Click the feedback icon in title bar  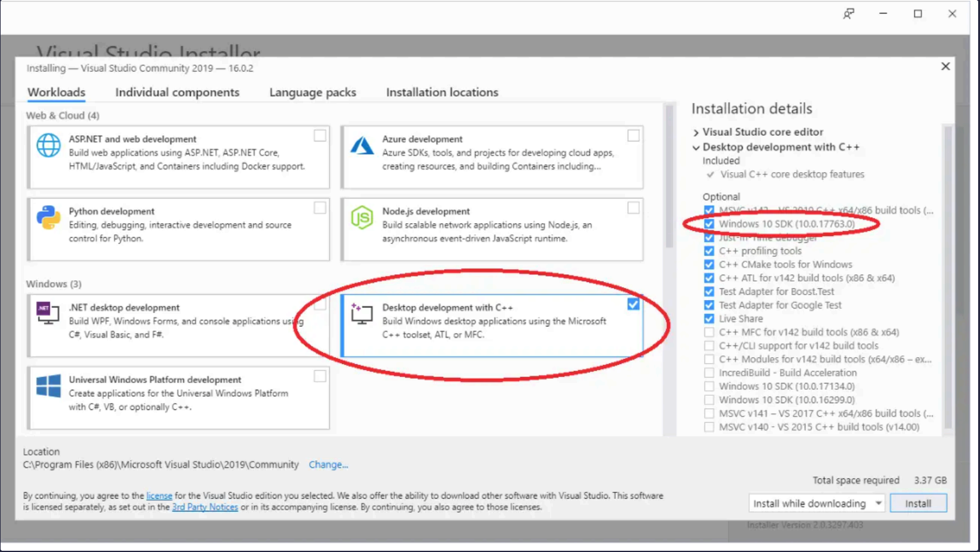[848, 14]
